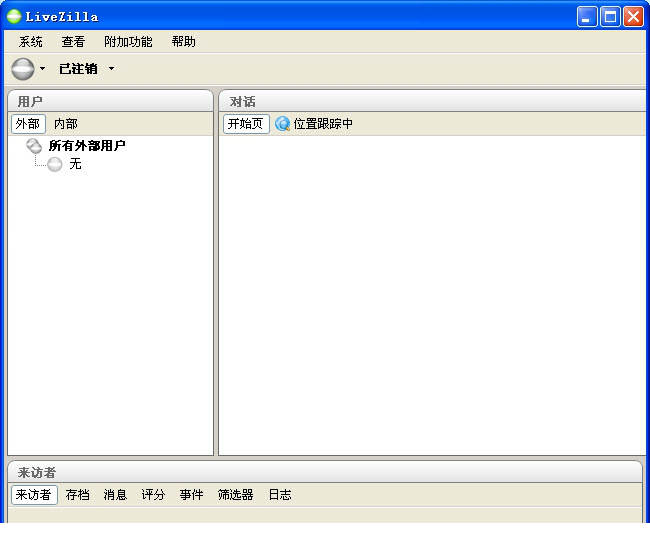This screenshot has height=543, width=650.
Task: Switch to the 消息 tab
Action: pos(115,495)
